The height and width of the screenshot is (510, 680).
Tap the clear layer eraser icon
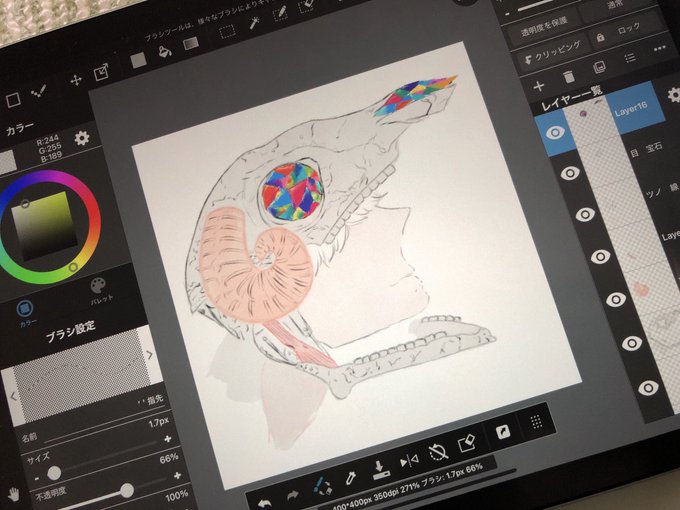pos(467,443)
